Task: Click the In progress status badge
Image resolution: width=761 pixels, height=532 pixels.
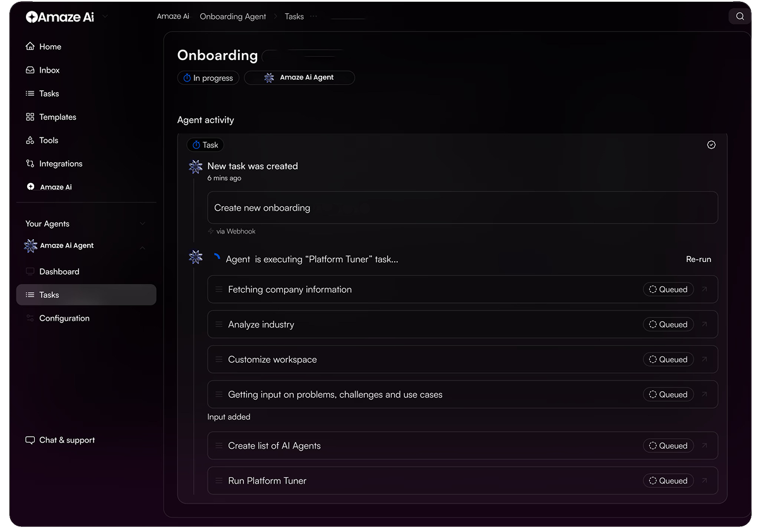Action: [208, 78]
